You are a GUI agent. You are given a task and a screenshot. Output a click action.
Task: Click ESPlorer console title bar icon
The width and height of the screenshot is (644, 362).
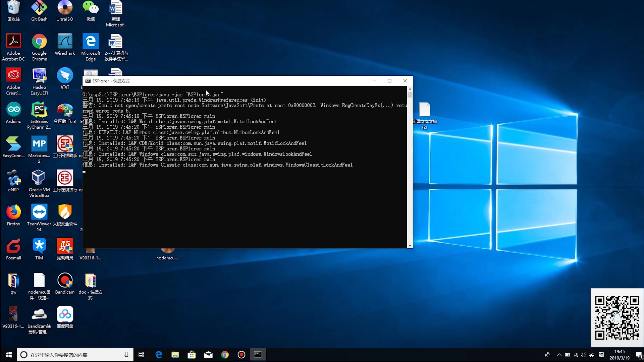tap(88, 81)
